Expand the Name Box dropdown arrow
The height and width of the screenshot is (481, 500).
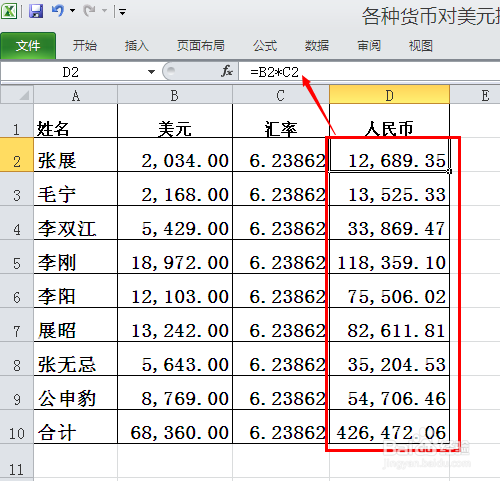pyautogui.click(x=151, y=72)
